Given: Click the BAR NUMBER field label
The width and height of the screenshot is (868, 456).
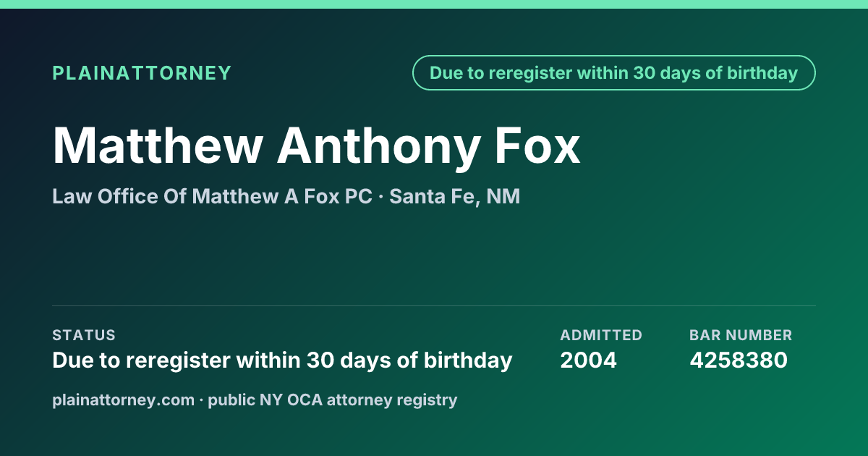Looking at the screenshot, I should pyautogui.click(x=741, y=335).
